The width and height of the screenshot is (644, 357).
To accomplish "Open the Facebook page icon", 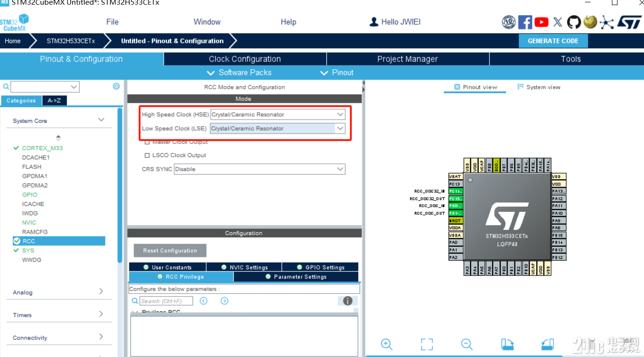I will (525, 22).
